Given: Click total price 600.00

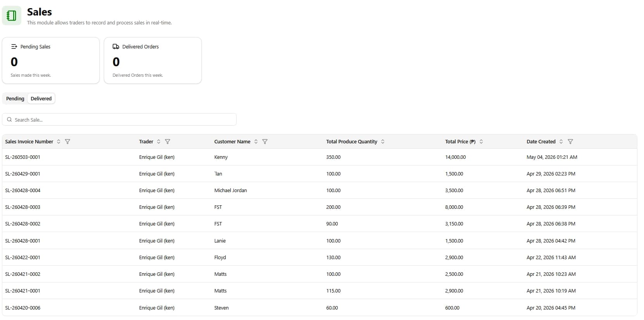Looking at the screenshot, I should [x=452, y=308].
